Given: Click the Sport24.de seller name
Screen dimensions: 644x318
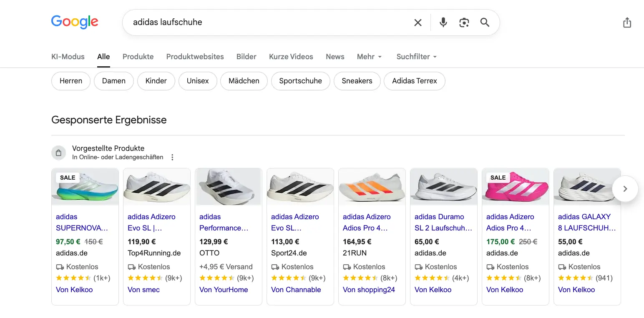Looking at the screenshot, I should (289, 253).
